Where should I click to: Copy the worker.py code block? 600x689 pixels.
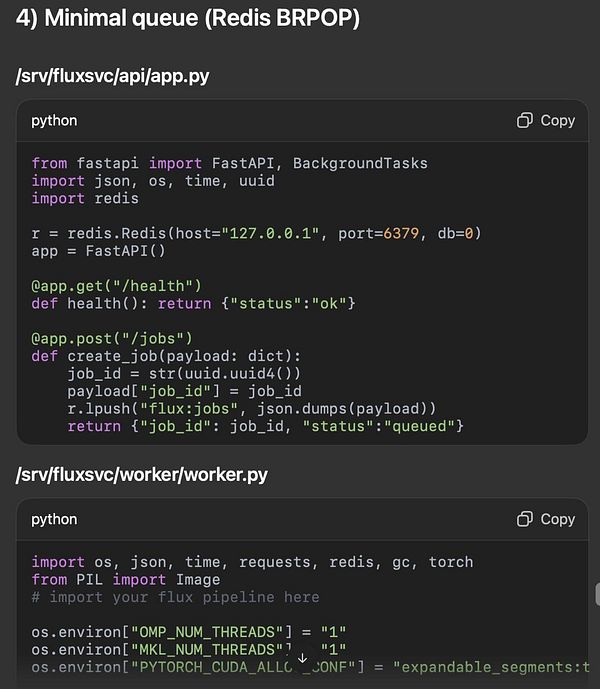coord(545,519)
